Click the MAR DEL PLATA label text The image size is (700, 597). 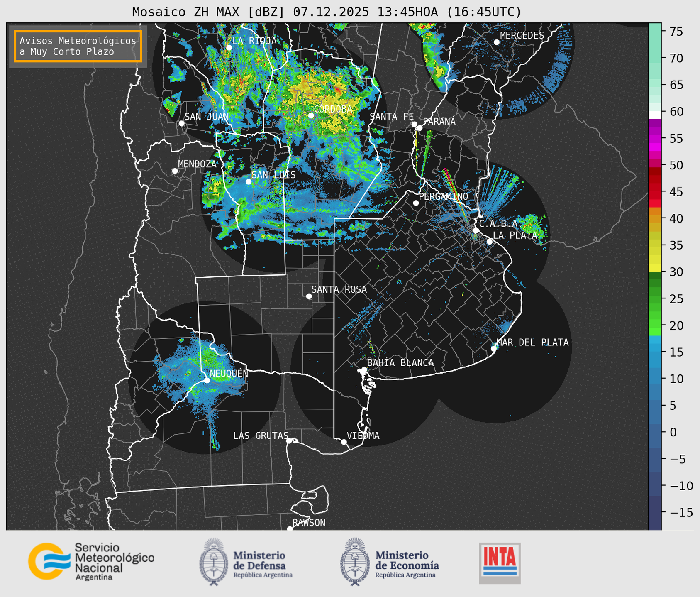[x=533, y=342]
